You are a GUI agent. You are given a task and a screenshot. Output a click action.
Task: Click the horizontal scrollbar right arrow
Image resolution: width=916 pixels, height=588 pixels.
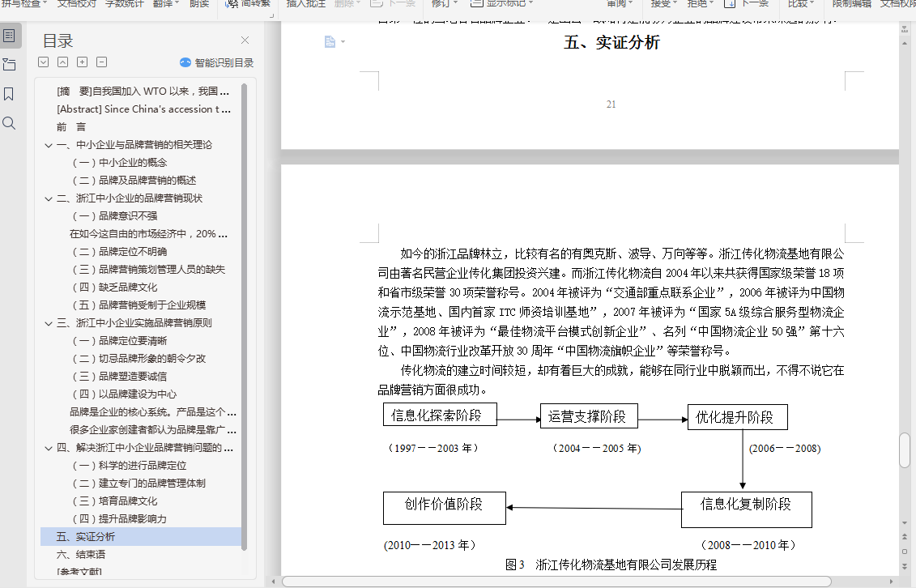(x=891, y=582)
